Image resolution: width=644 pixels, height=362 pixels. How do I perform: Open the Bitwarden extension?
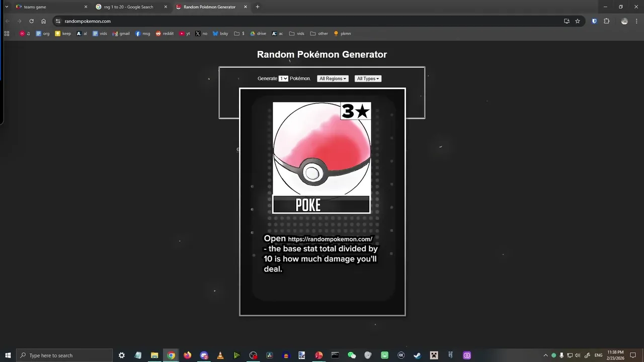click(594, 21)
